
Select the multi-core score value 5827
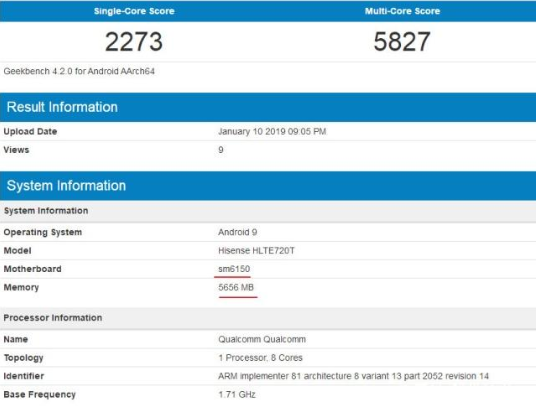pos(402,42)
